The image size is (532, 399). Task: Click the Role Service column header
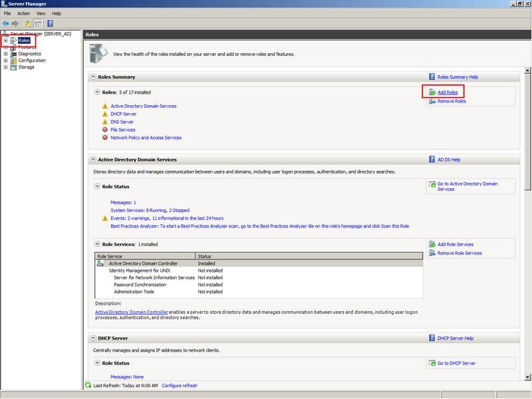click(145, 256)
